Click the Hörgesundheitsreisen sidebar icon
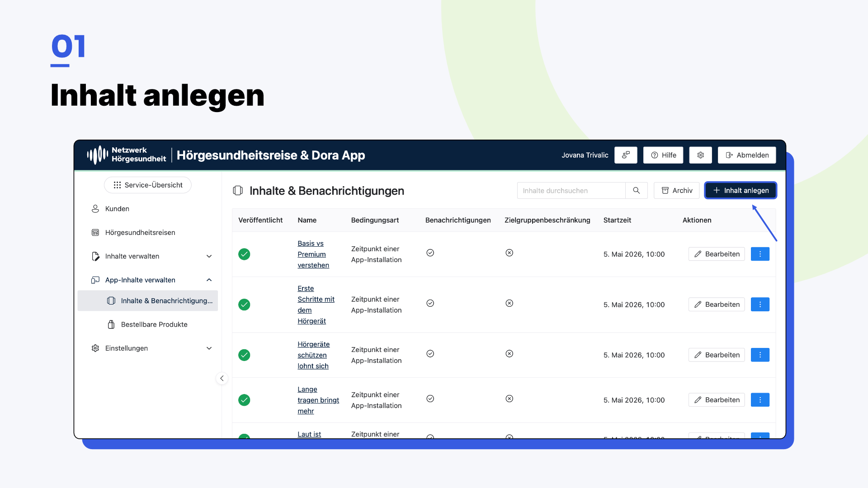The image size is (868, 488). pyautogui.click(x=95, y=232)
